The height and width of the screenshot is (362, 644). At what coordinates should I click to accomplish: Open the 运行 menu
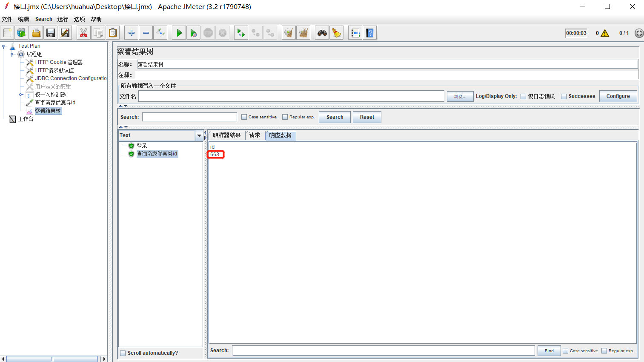63,19
